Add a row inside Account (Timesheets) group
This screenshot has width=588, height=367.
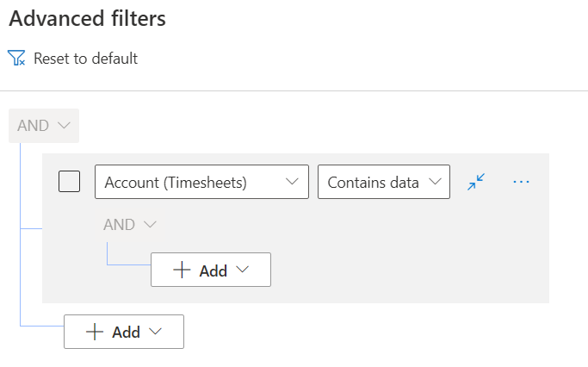click(x=211, y=270)
